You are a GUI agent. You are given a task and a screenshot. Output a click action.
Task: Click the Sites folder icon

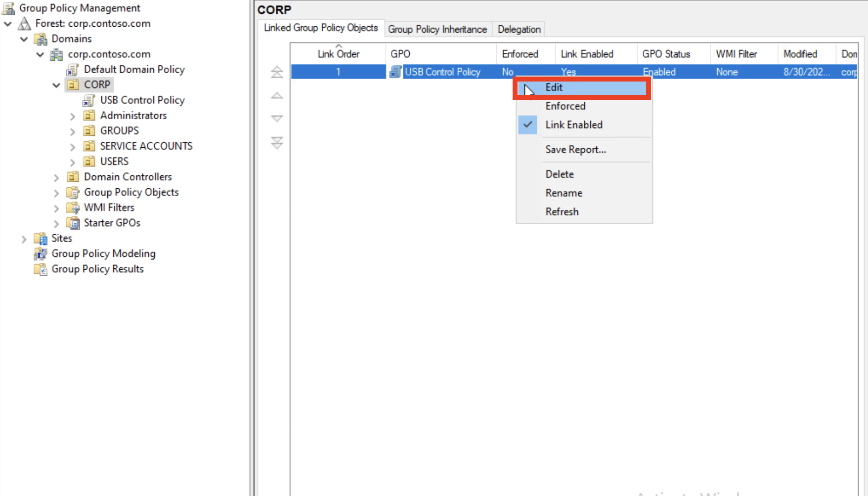41,239
